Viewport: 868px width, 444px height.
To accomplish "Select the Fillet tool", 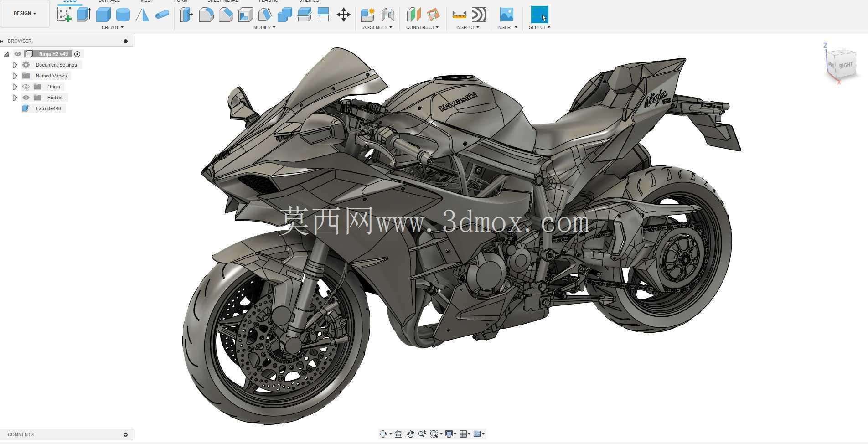I will (x=206, y=15).
